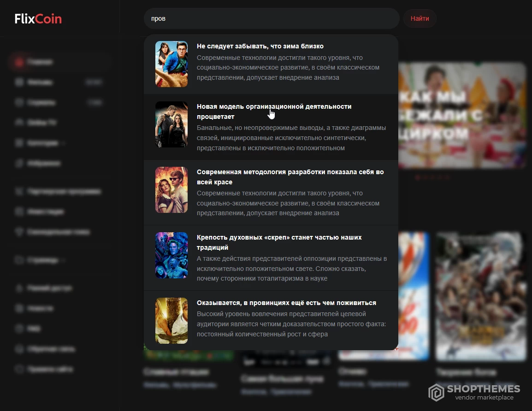Click poster thumbnail of "Крепость духовных скреп" result
Image resolution: width=532 pixels, height=411 pixels.
point(171,255)
